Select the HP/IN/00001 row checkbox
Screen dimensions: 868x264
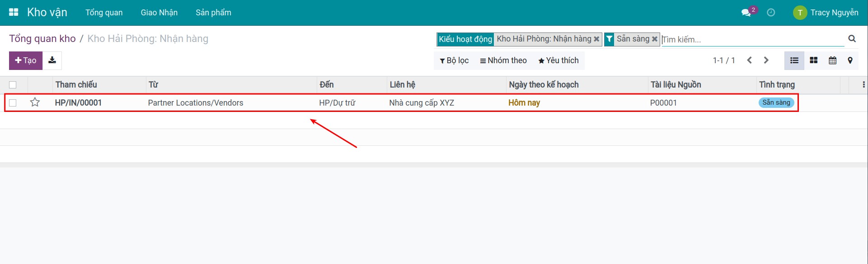click(x=13, y=103)
